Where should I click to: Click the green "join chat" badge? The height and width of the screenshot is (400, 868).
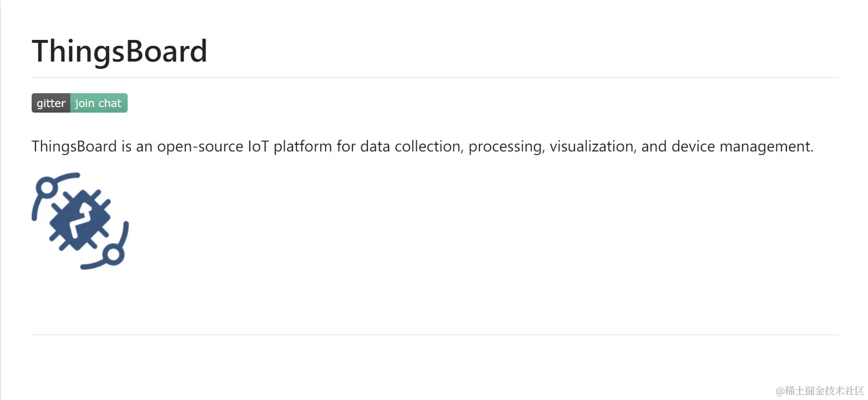[x=99, y=103]
